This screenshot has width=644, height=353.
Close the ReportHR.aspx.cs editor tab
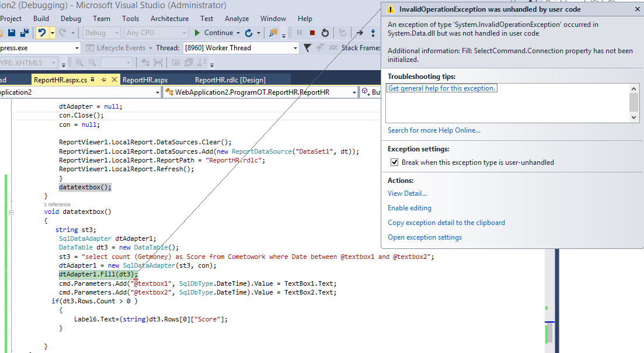pyautogui.click(x=114, y=79)
